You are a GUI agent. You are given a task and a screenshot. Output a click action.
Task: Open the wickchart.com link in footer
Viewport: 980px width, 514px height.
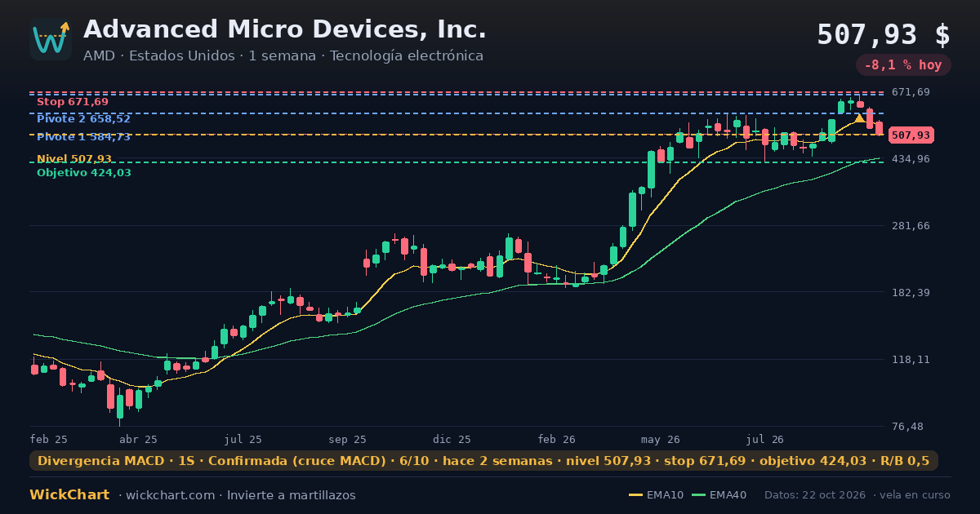171,495
